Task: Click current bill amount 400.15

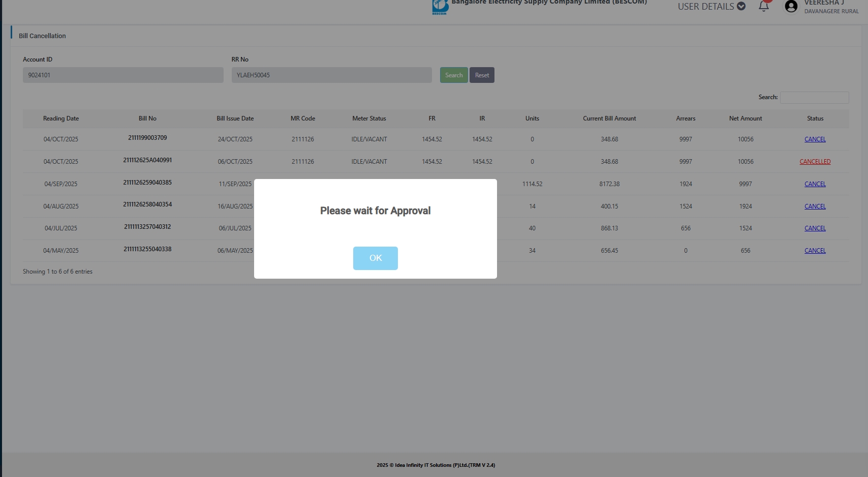Action: coord(609,206)
